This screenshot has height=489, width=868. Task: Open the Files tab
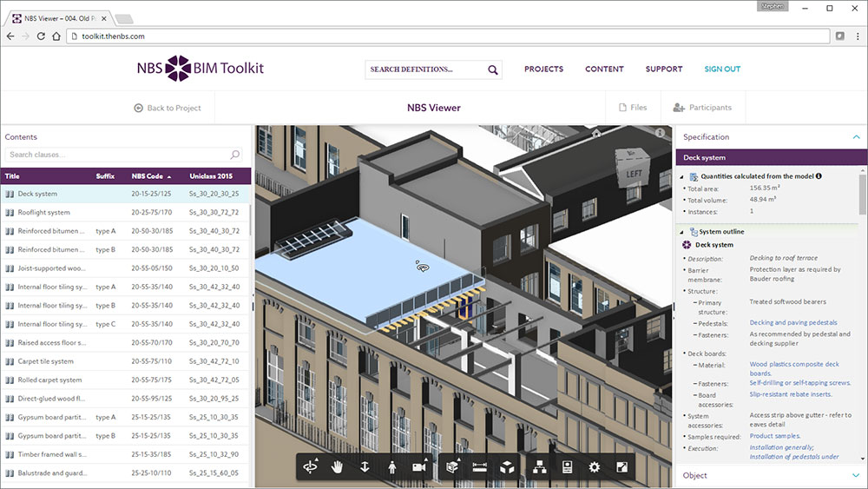[632, 108]
